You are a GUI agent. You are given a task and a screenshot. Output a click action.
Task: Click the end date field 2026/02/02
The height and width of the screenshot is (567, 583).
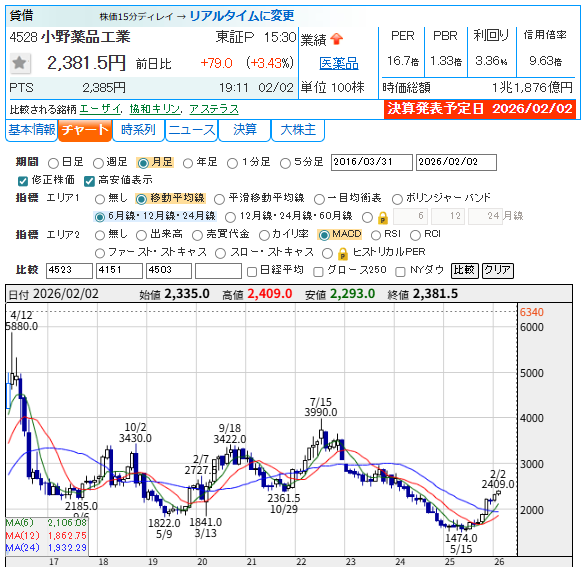click(x=456, y=162)
